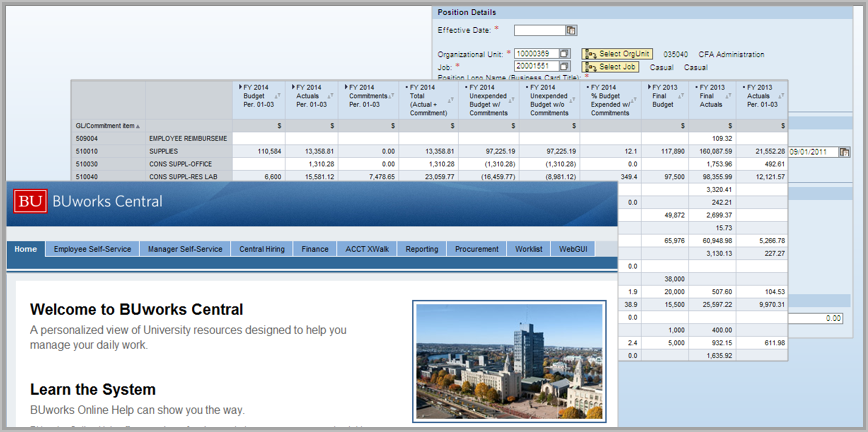Click the Select OrgUnit button

pyautogui.click(x=617, y=54)
